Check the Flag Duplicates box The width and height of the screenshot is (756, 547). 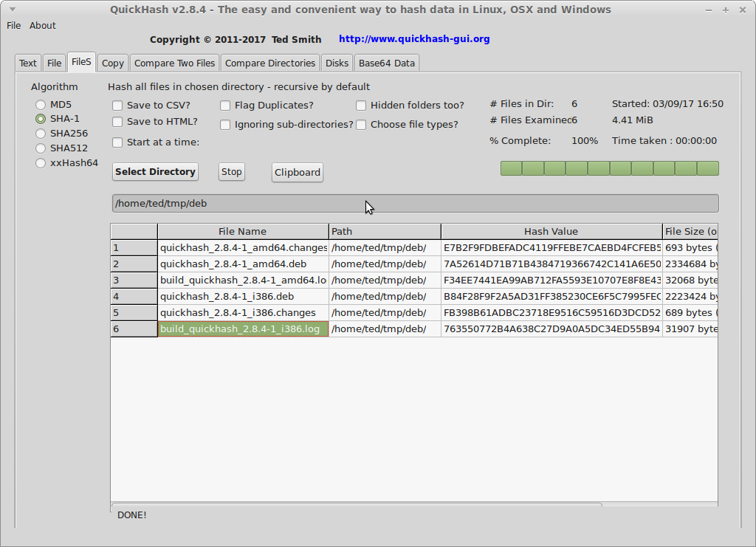point(225,106)
